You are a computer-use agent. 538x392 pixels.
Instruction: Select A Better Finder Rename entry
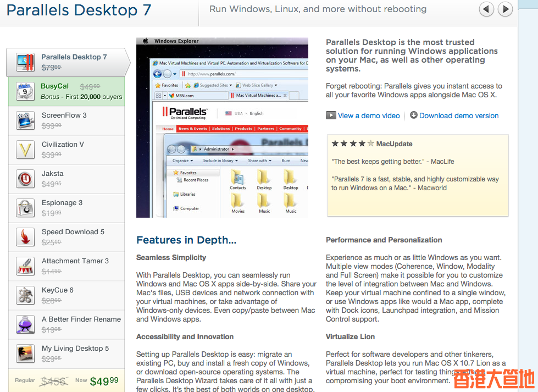tap(66, 325)
